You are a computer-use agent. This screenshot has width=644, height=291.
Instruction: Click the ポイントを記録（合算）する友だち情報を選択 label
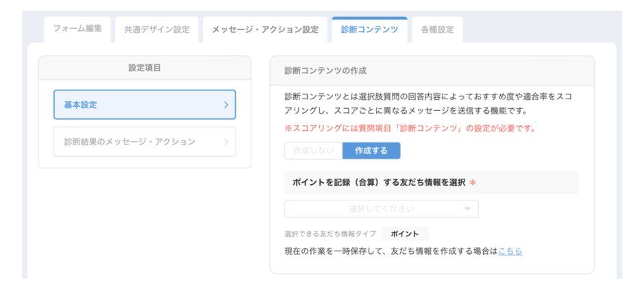point(379,183)
